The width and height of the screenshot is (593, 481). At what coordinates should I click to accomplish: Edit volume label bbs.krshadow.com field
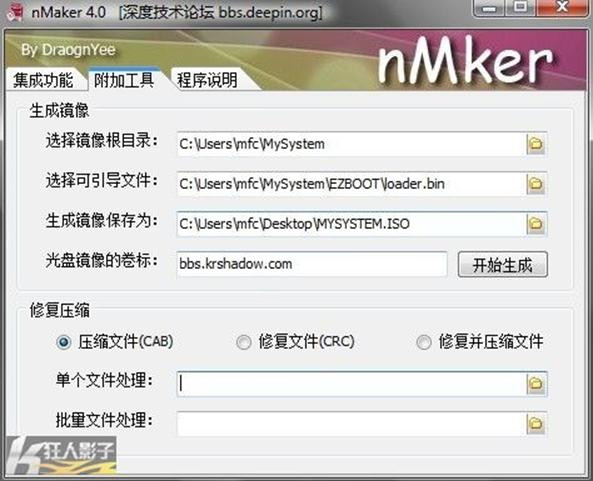pos(312,264)
